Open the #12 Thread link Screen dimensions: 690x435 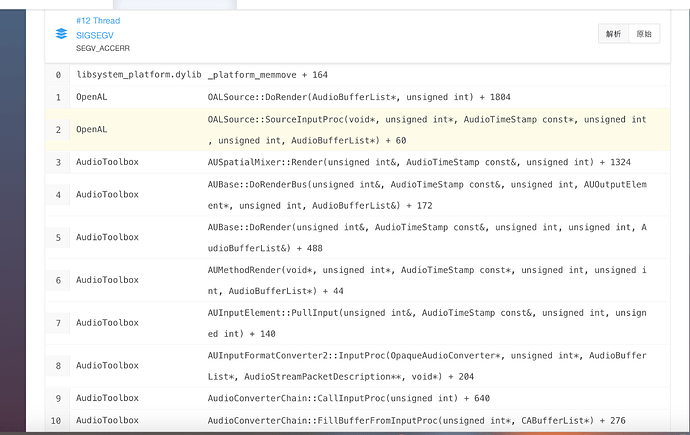96,20
